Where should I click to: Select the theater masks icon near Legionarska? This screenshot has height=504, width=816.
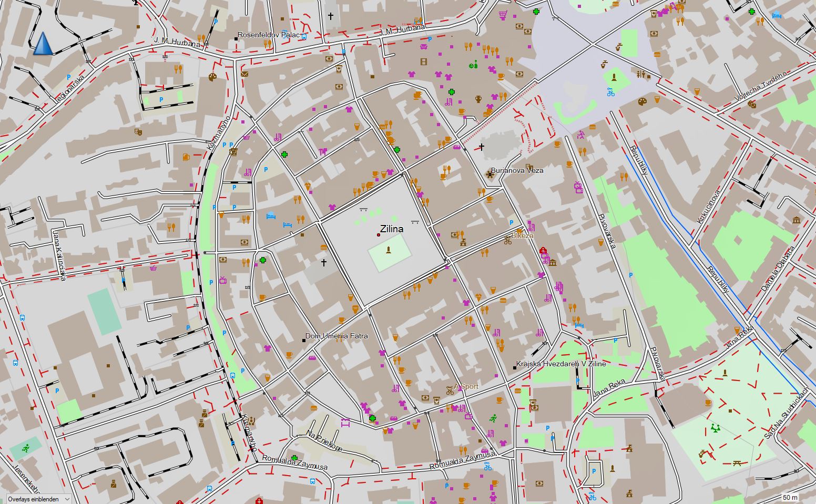click(138, 131)
